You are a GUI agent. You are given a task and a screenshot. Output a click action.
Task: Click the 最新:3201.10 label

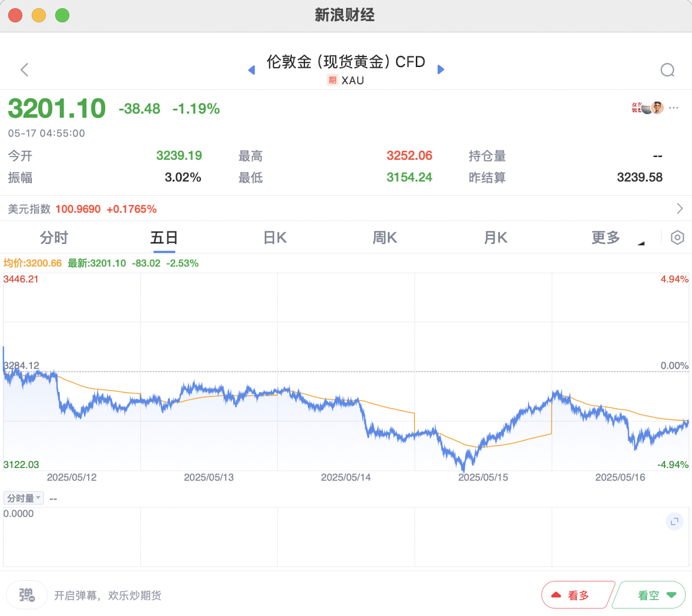pos(97,263)
